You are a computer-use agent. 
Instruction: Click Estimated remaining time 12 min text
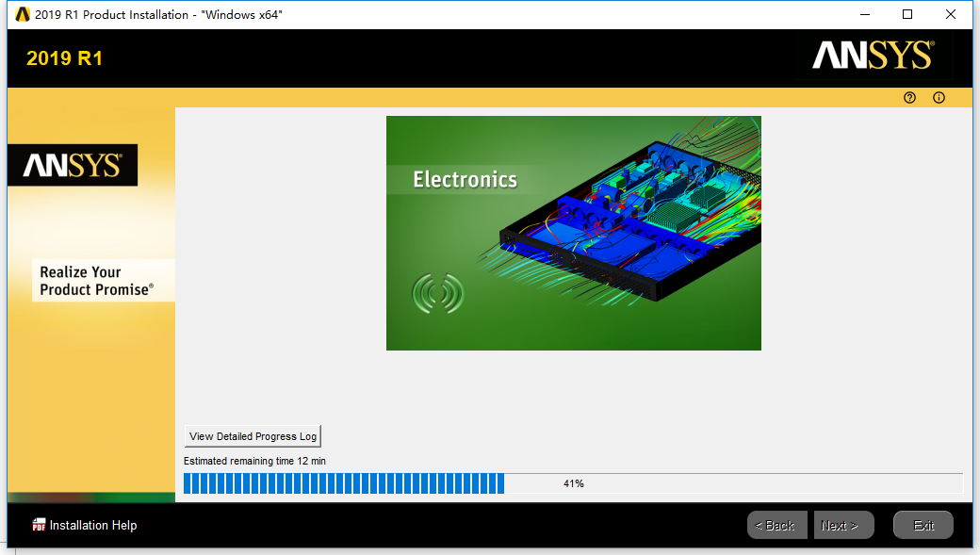254,462
